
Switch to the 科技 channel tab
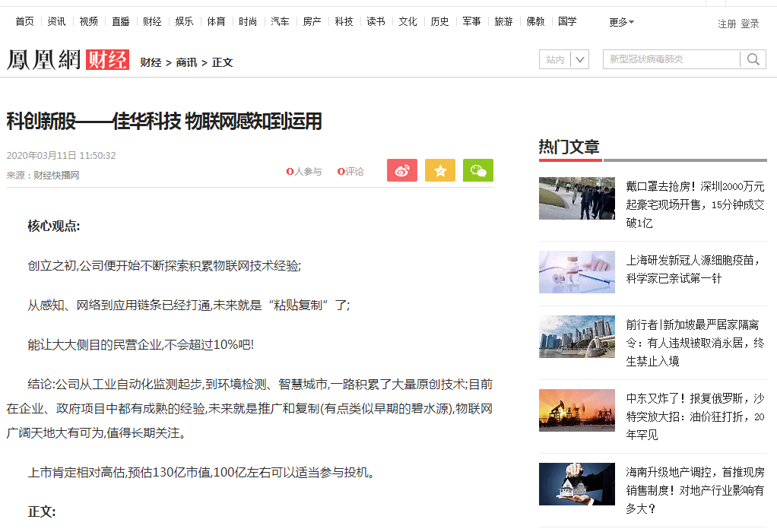(x=343, y=22)
